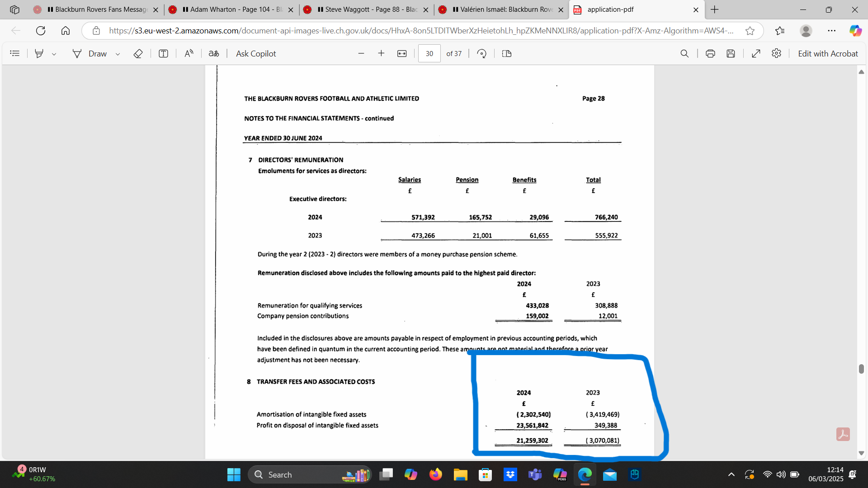This screenshot has height=488, width=868.
Task: Go to the browser home page
Action: click(x=66, y=31)
